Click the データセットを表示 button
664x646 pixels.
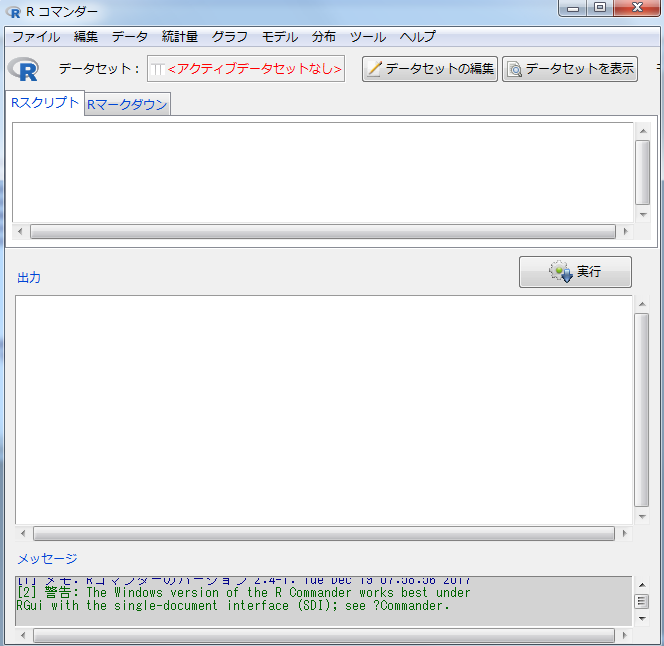(x=570, y=69)
